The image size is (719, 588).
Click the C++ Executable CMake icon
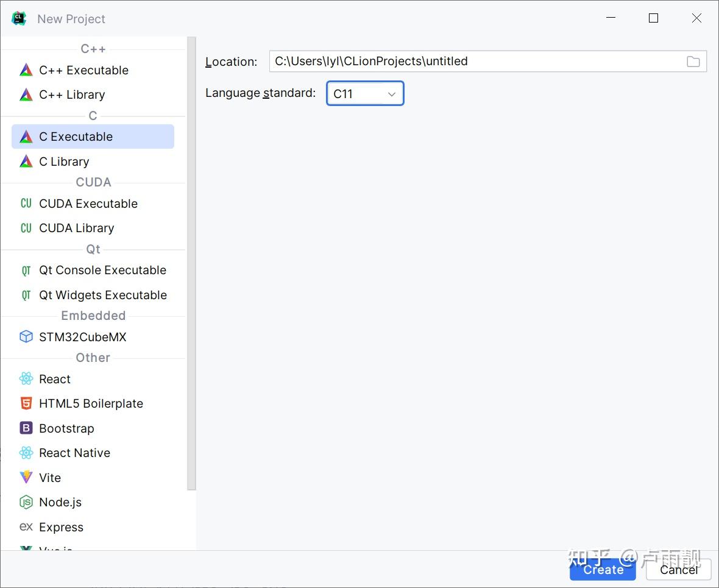coord(26,70)
